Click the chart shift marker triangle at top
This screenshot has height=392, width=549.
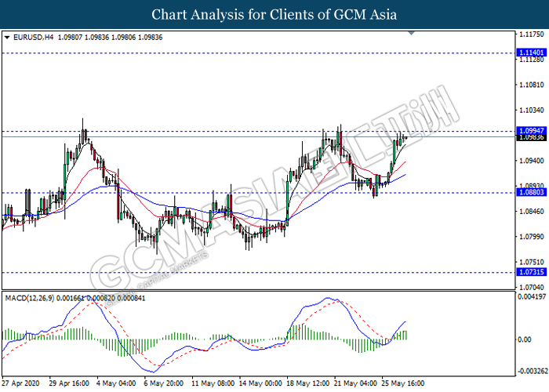(x=411, y=34)
